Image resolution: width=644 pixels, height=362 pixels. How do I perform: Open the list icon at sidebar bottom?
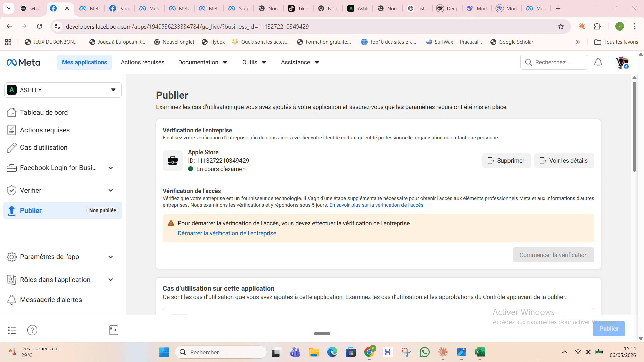(x=12, y=330)
